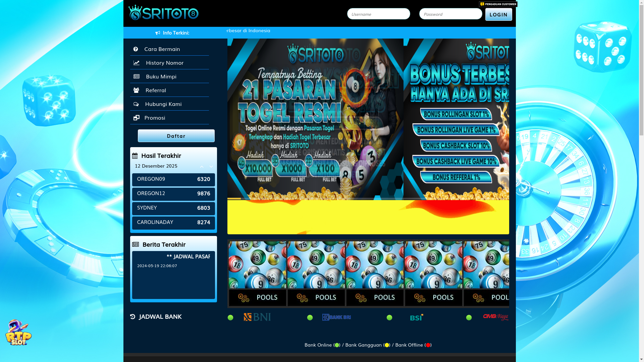Click the third POOLS game thumbnail
Screen dimensions: 644x362
[375, 274]
